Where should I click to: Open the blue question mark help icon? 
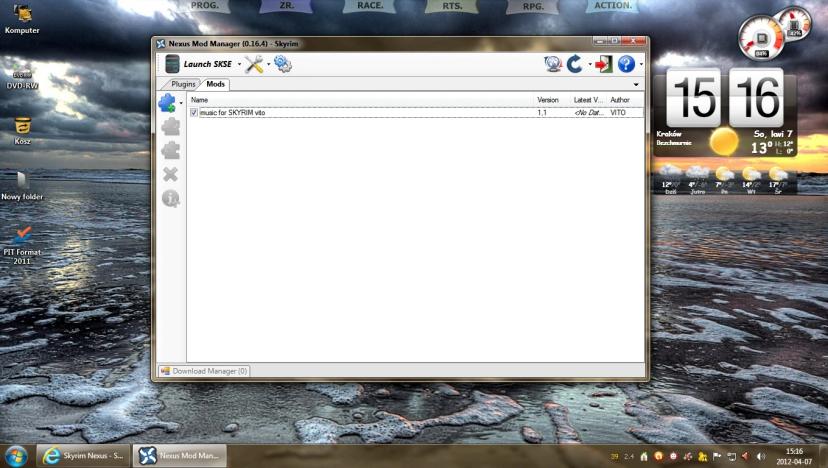626,64
